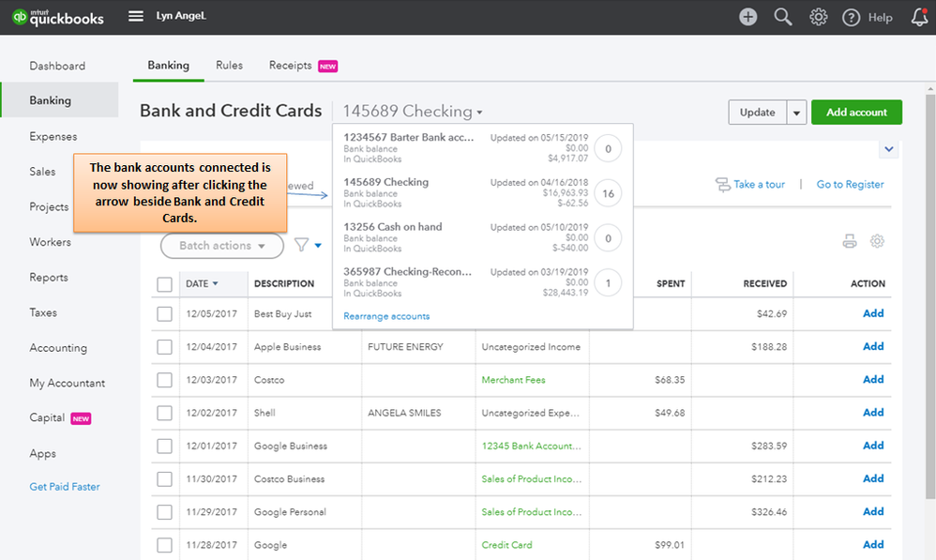The height and width of the screenshot is (560, 936).
Task: Click the Uncategorized Income category cell
Action: 531,347
